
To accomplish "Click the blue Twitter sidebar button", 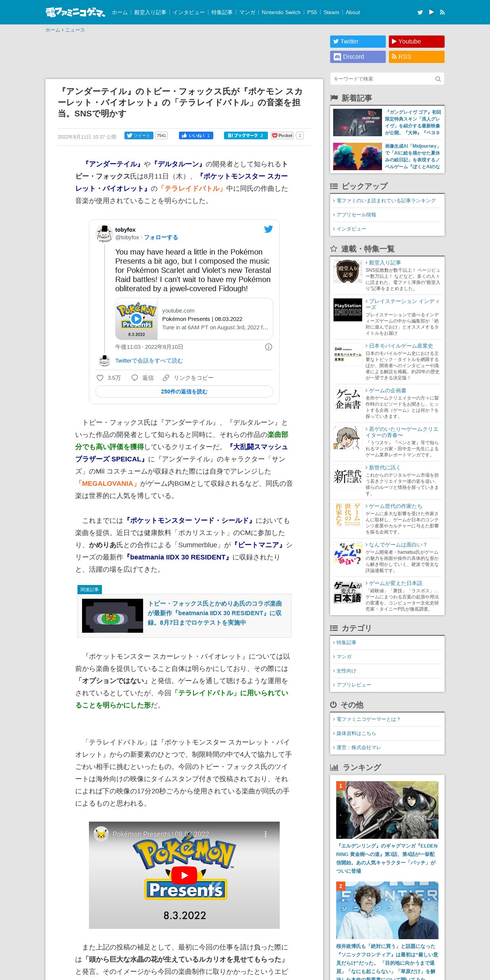I will pyautogui.click(x=358, y=42).
